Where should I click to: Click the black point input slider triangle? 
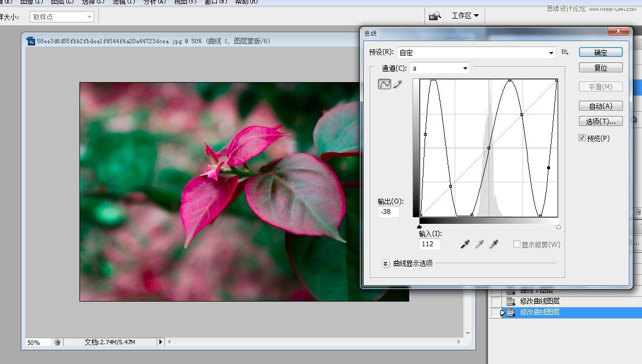[x=419, y=227]
